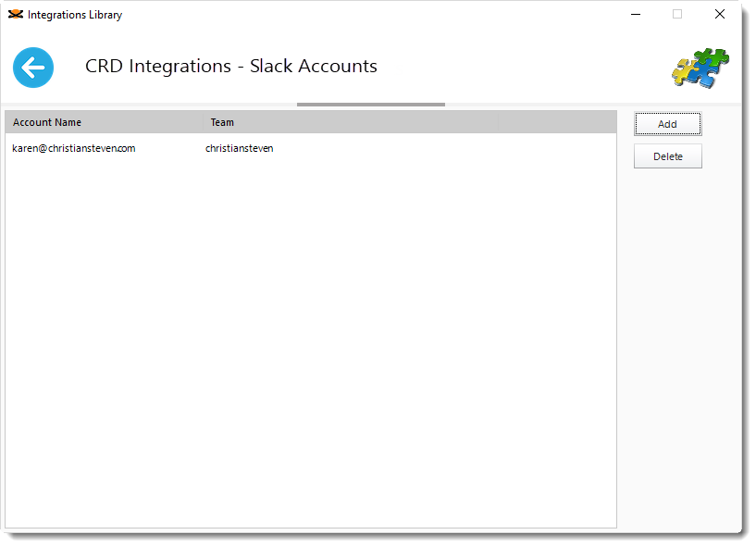
Task: Close the Integrations Library window
Action: 719,15
